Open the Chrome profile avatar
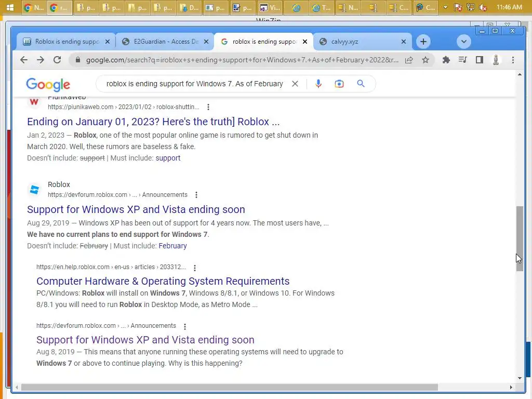The image size is (532, 399). click(x=496, y=60)
